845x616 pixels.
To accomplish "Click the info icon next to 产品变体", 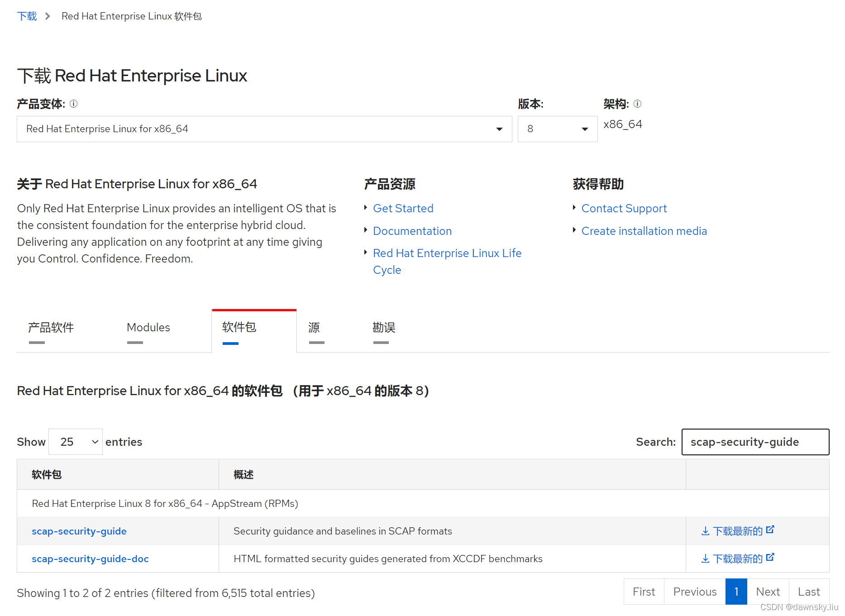I will click(x=73, y=104).
